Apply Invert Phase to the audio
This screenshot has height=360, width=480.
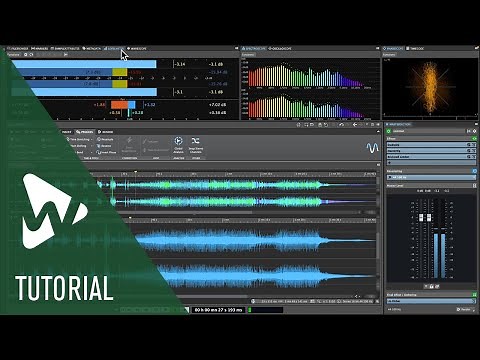(x=106, y=152)
